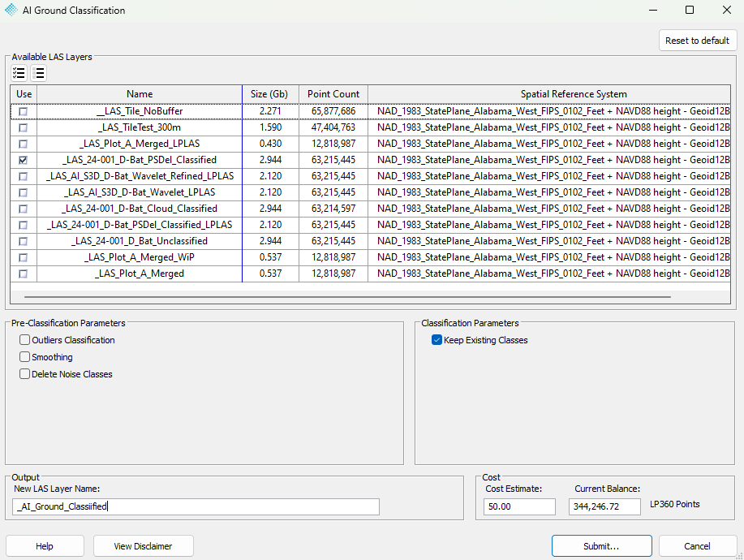This screenshot has width=744, height=560.
Task: Enable Outliers Classification
Action: point(24,340)
